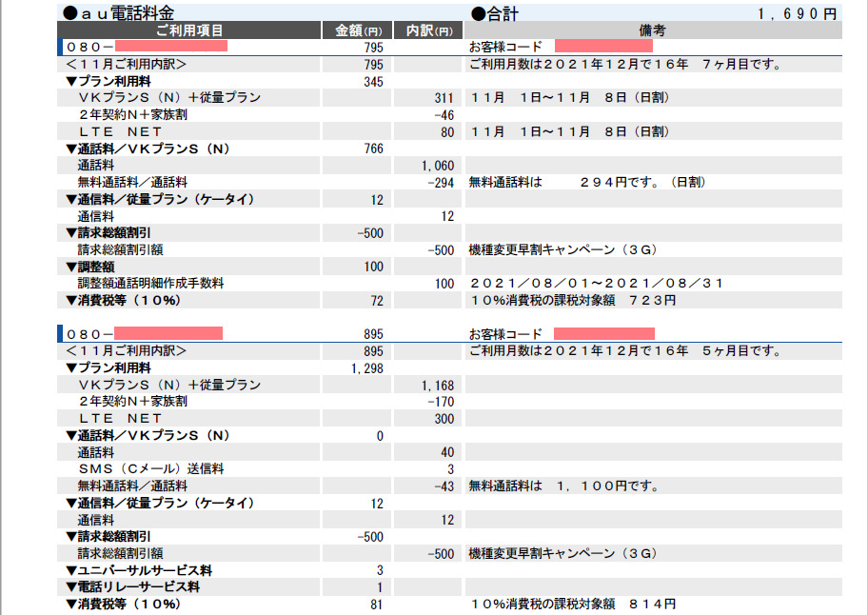Select the 備考 column header
Image resolution: width=868 pixels, height=615 pixels.
[x=653, y=30]
